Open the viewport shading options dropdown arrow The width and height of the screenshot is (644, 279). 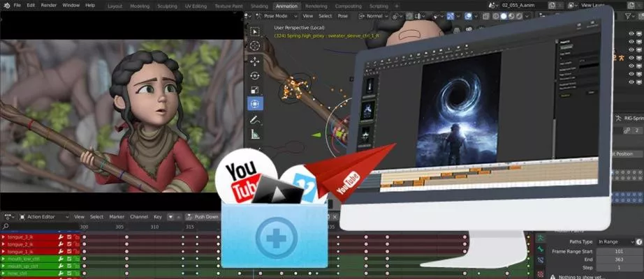pyautogui.click(x=527, y=17)
